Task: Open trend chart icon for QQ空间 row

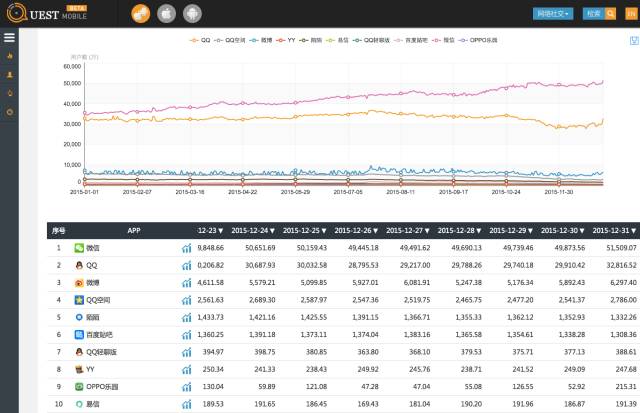Action: coord(187,300)
